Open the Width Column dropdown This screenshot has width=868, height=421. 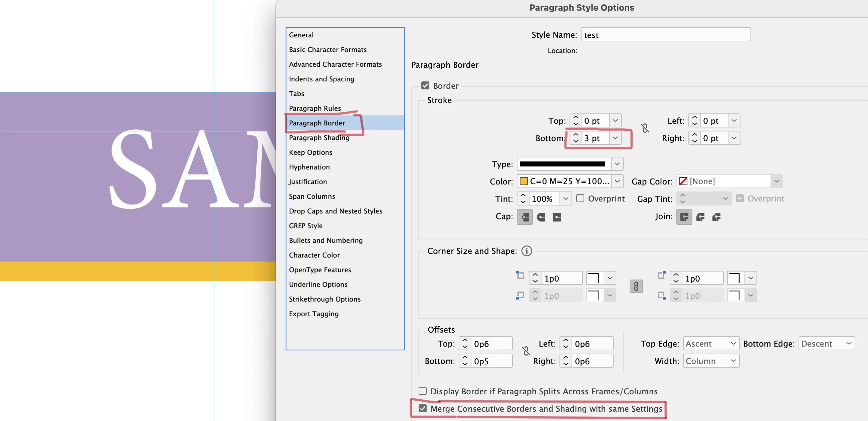tap(711, 361)
